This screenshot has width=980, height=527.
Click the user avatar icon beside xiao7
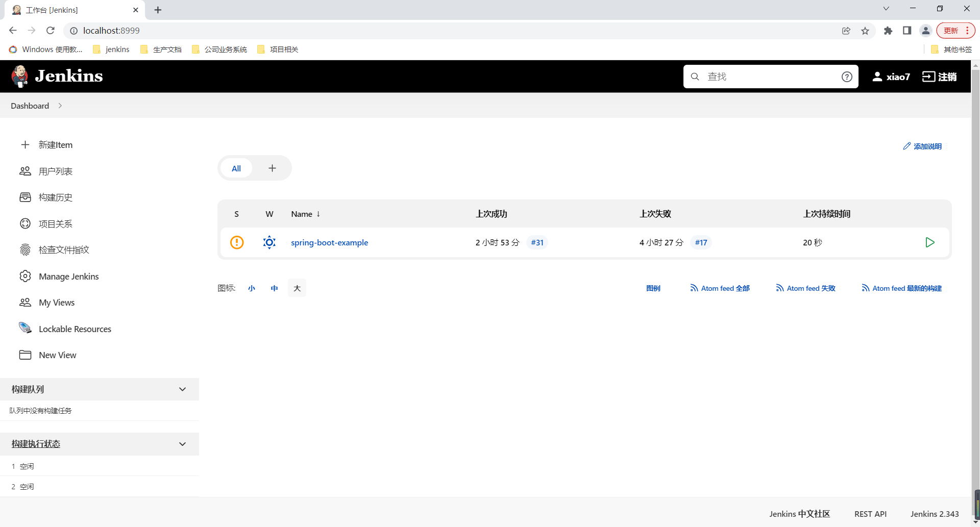[877, 77]
